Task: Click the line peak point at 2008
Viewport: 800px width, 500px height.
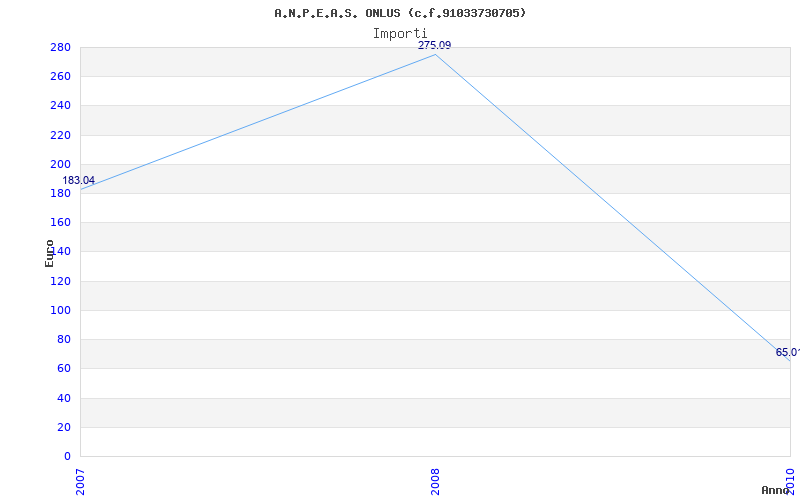Action: [x=435, y=55]
